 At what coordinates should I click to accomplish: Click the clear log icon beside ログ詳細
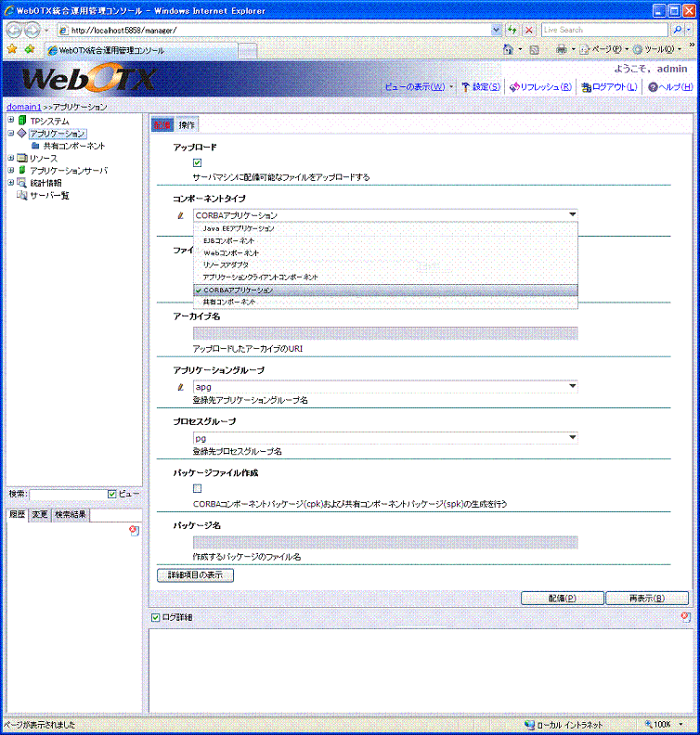tap(685, 617)
